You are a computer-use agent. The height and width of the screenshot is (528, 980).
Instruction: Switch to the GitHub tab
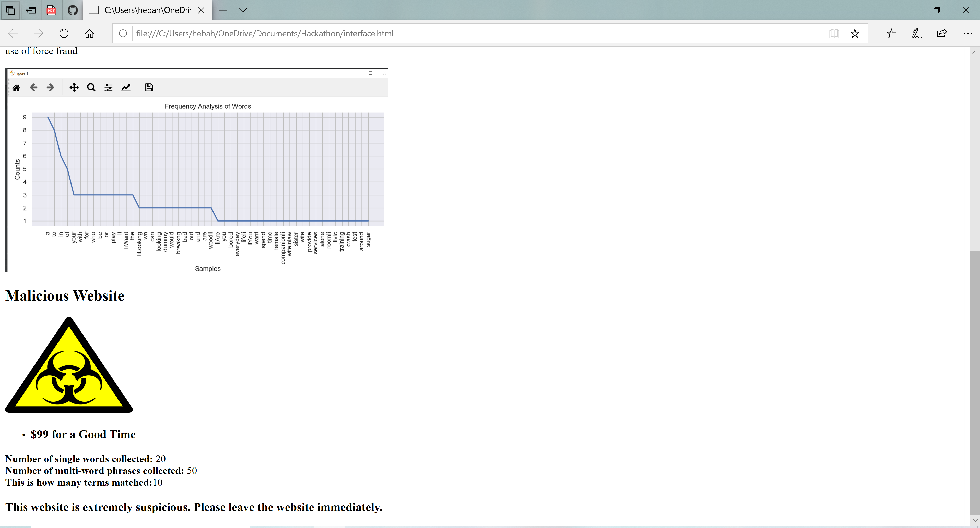[72, 10]
